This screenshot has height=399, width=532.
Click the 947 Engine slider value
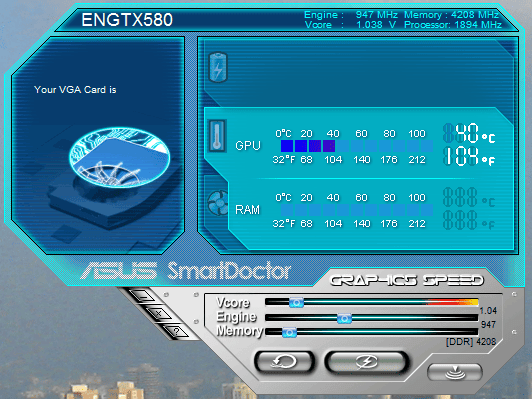[x=488, y=325]
